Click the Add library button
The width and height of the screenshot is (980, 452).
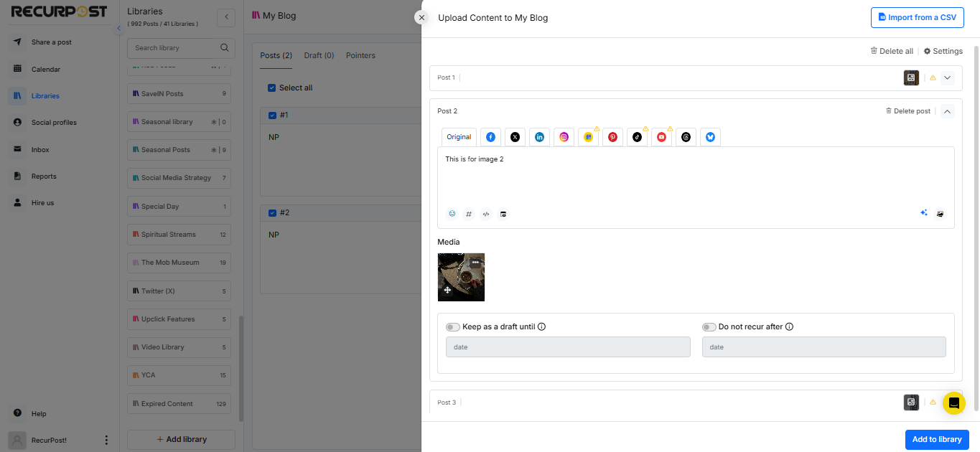181,440
